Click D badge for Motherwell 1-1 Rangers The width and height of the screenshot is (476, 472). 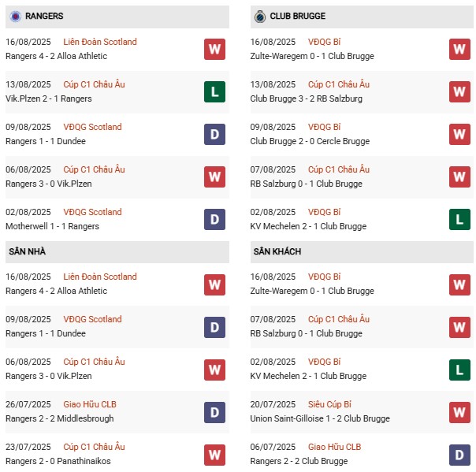(214, 220)
